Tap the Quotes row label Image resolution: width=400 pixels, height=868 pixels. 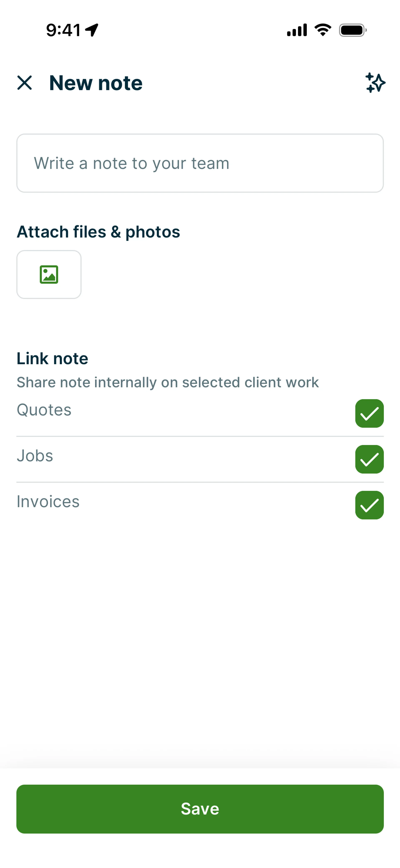coord(44,410)
